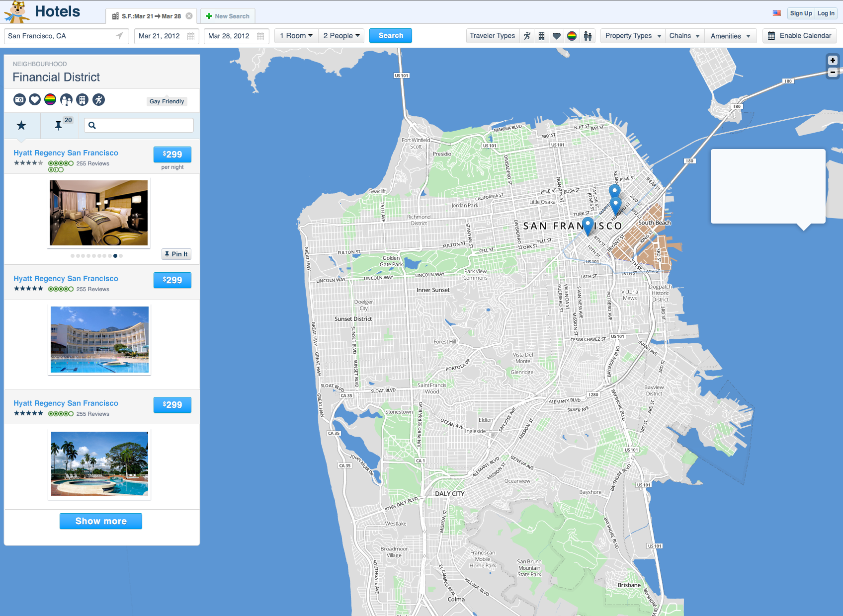The height and width of the screenshot is (616, 843).
Task: Click the $299 price of third Hyatt listing
Action: coord(172,405)
